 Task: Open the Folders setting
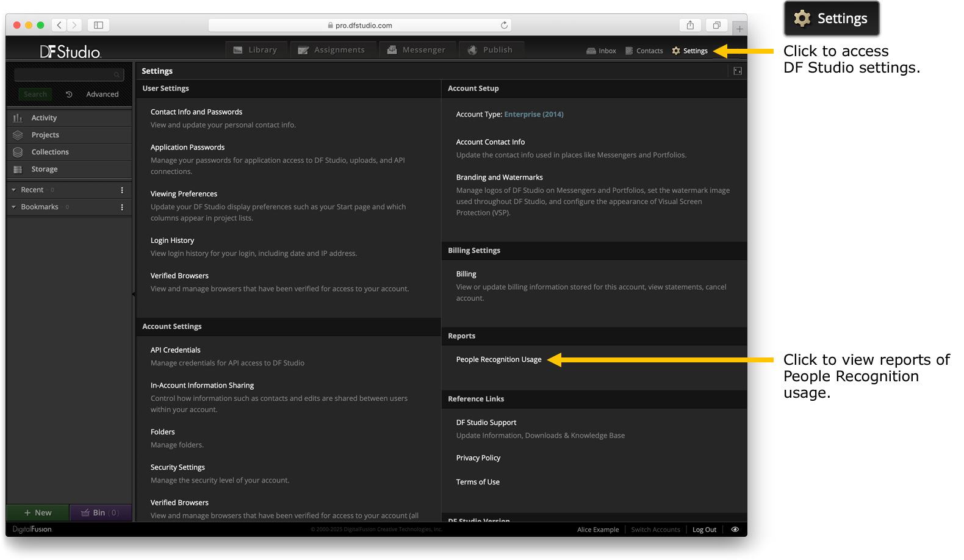(162, 432)
